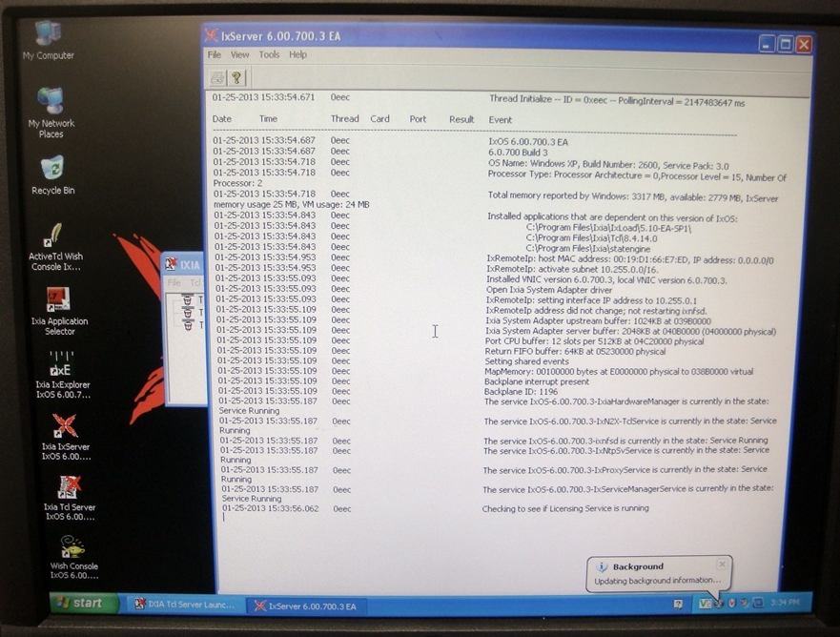The image size is (840, 637).
Task: Click the monitor-shaped tray icon beside the clock
Action: point(759,603)
